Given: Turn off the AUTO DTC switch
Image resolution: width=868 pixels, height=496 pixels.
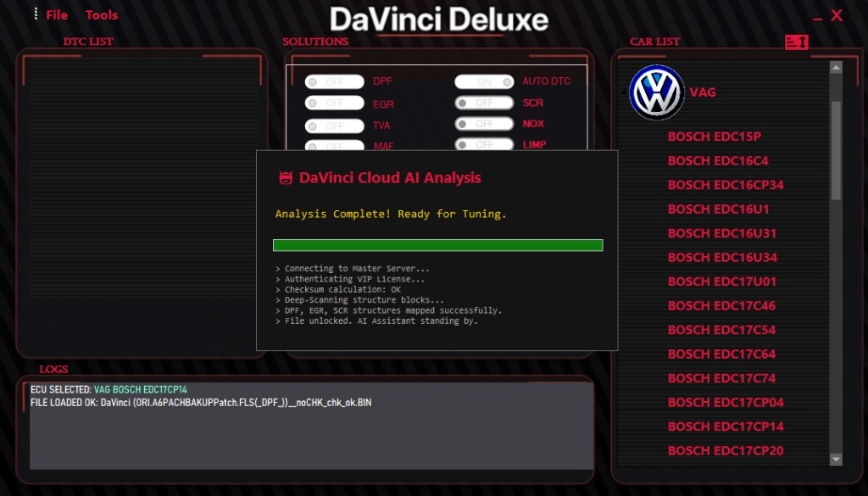Looking at the screenshot, I should (x=484, y=82).
